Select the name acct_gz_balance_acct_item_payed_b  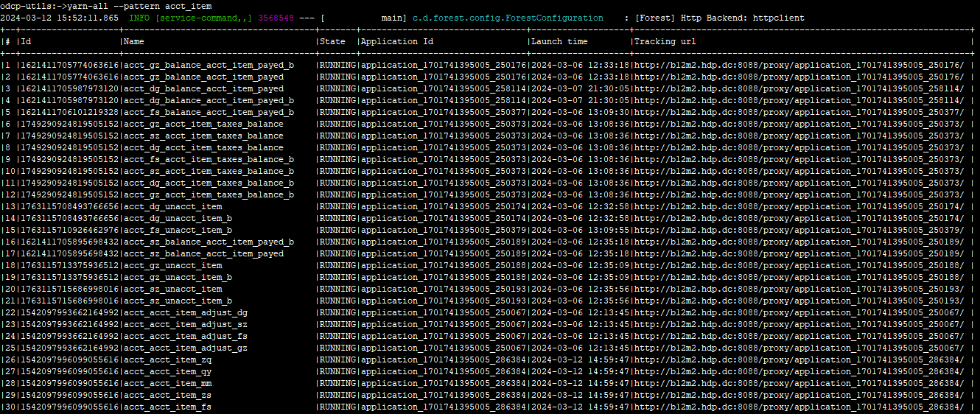pyautogui.click(x=209, y=65)
